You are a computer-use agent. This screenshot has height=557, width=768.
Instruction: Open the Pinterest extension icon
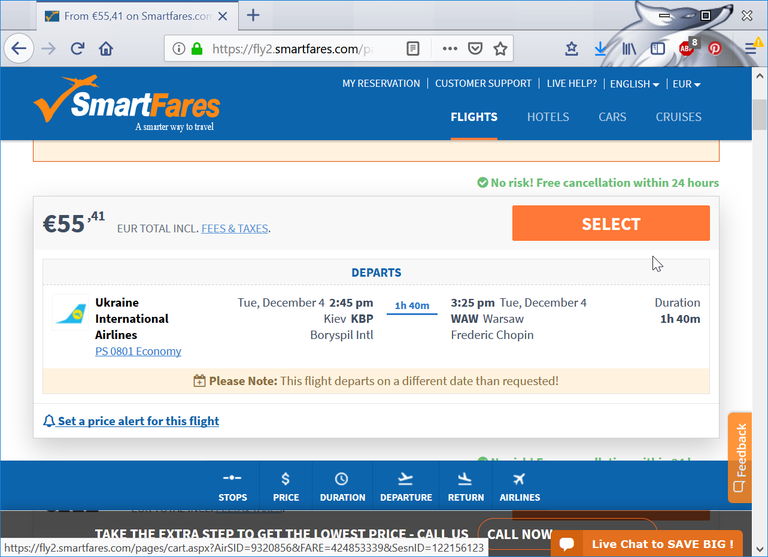(x=715, y=48)
